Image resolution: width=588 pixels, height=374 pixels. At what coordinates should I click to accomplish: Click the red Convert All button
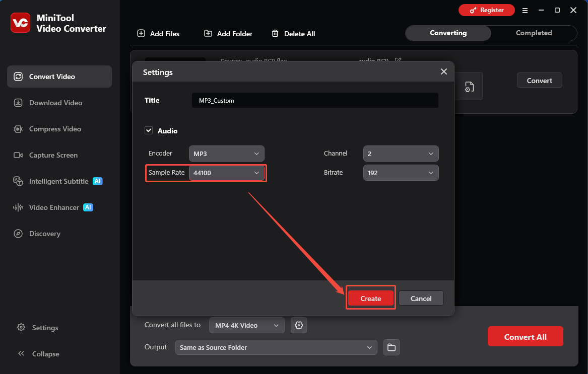(525, 337)
